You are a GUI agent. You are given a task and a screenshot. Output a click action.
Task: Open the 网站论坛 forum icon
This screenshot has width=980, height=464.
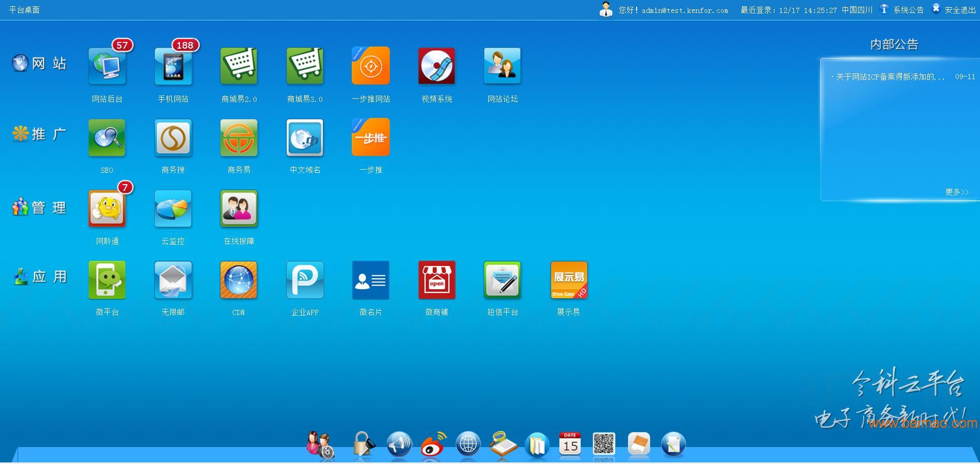(x=503, y=66)
